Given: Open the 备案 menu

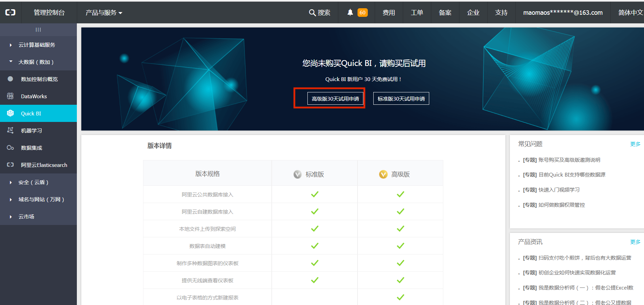Looking at the screenshot, I should (x=445, y=13).
